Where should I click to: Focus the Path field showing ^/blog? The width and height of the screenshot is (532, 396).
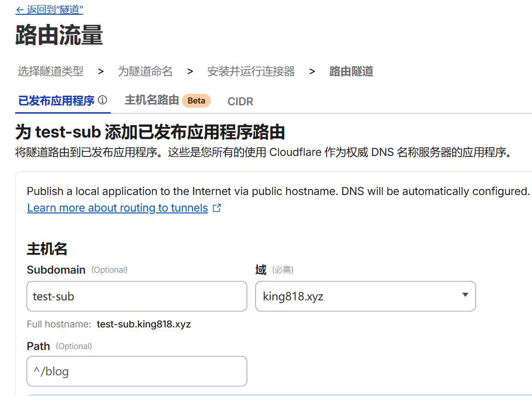137,371
